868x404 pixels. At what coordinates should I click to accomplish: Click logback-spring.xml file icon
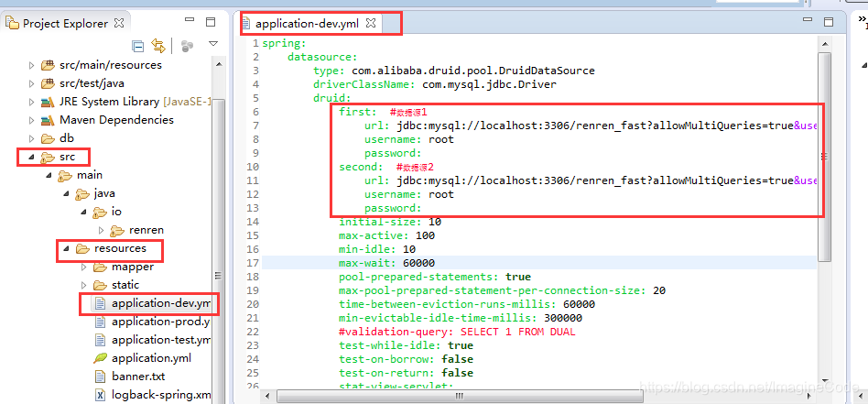click(100, 395)
